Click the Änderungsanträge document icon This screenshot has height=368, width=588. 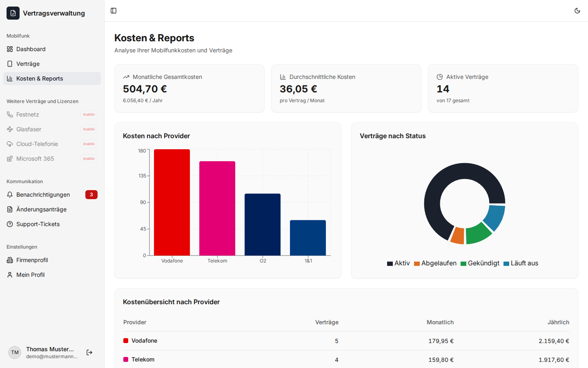[x=10, y=209]
